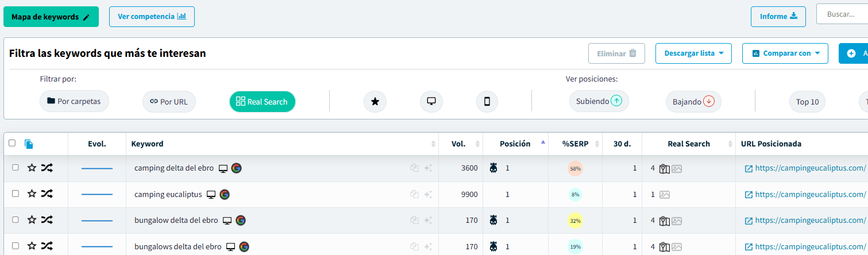The width and height of the screenshot is (868, 255).
Task: Open the campingeucaliptus.com link in first row
Action: pyautogui.click(x=809, y=168)
